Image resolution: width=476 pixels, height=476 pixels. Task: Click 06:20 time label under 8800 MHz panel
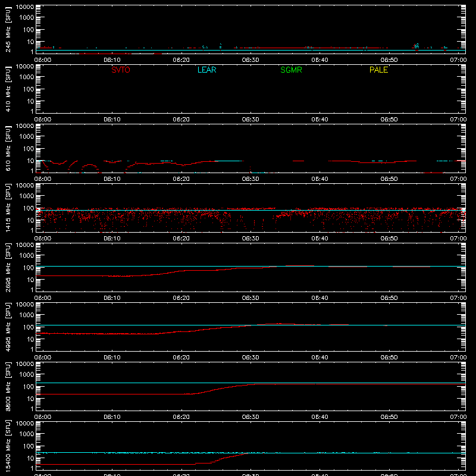click(x=181, y=417)
